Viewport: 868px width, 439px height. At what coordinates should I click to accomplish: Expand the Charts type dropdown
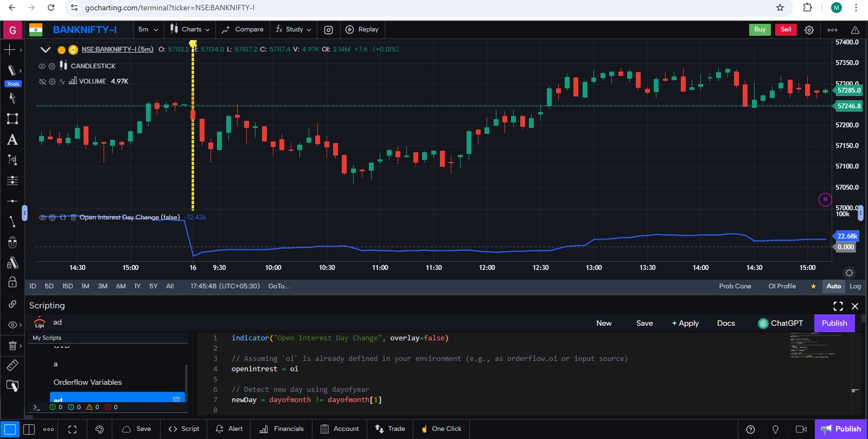(190, 30)
